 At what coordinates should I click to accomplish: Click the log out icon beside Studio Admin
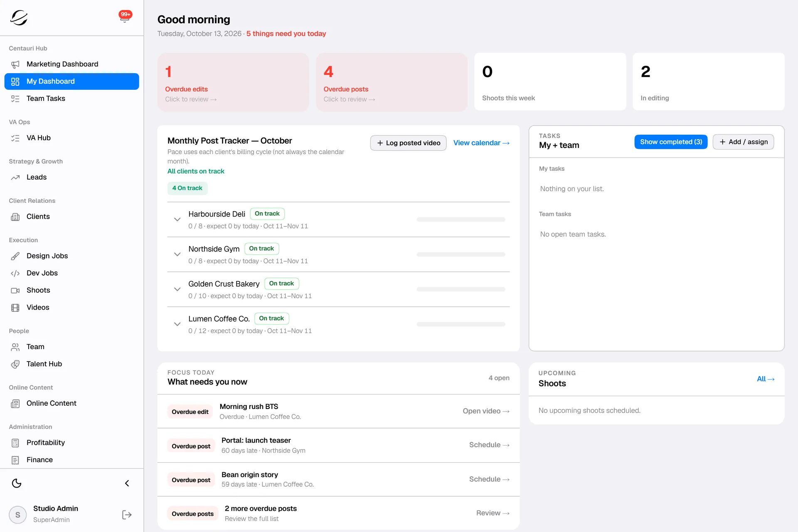click(127, 515)
